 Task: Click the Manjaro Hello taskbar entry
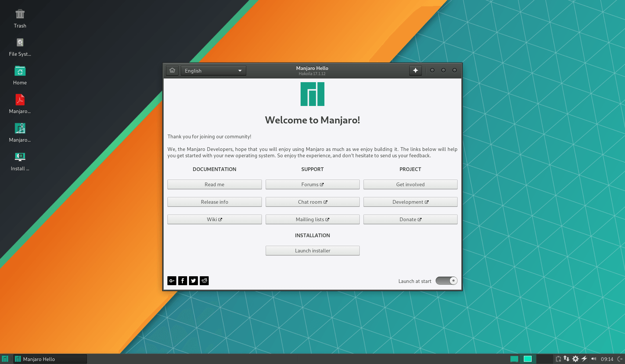pos(50,359)
